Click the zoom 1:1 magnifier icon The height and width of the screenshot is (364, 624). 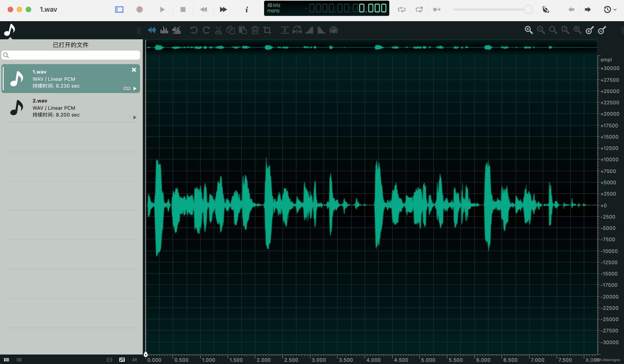(565, 30)
